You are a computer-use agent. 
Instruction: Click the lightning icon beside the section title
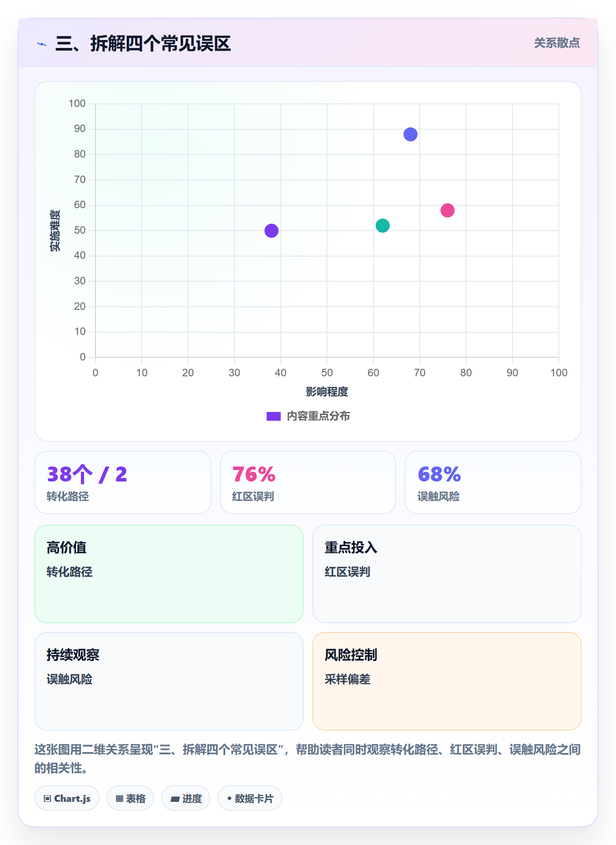pos(42,44)
